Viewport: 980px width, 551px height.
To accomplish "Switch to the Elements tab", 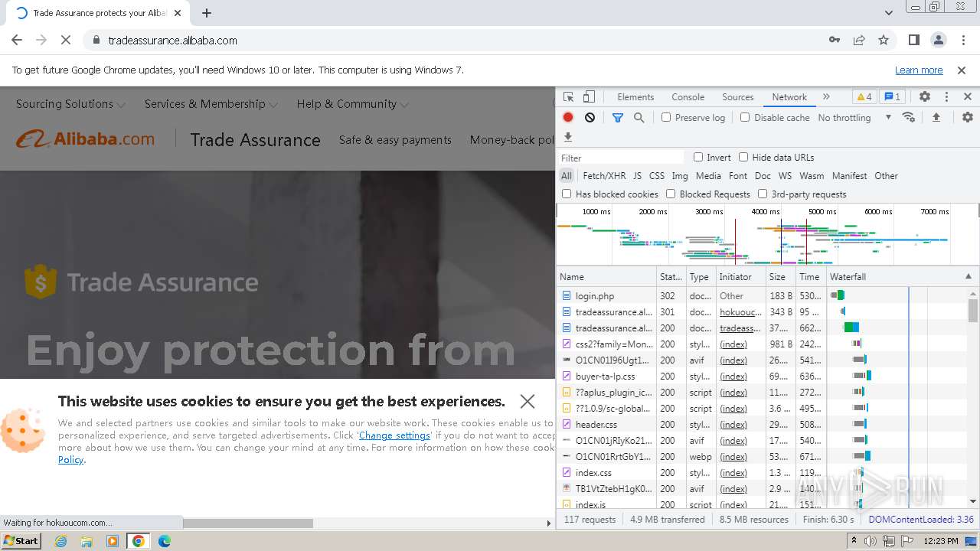I will pos(635,97).
